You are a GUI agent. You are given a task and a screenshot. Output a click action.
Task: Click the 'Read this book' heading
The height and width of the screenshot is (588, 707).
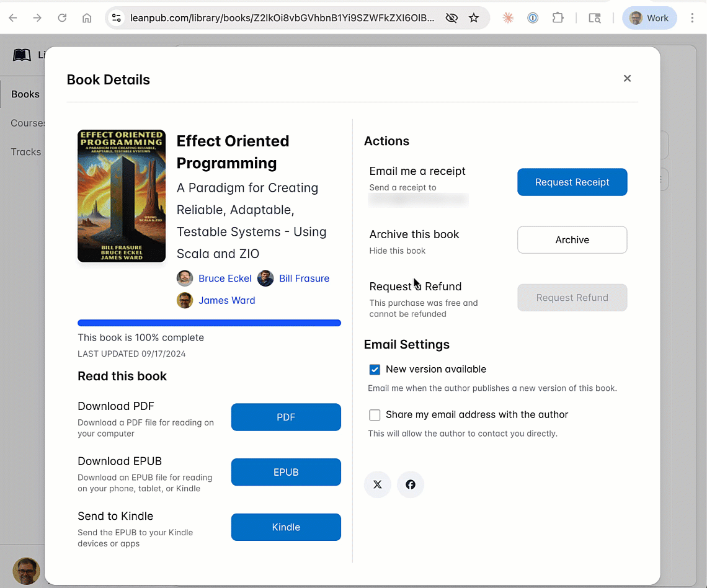pos(122,376)
